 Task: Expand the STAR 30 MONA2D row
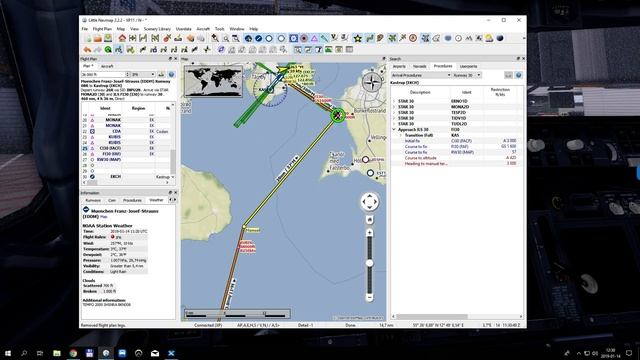(394, 107)
